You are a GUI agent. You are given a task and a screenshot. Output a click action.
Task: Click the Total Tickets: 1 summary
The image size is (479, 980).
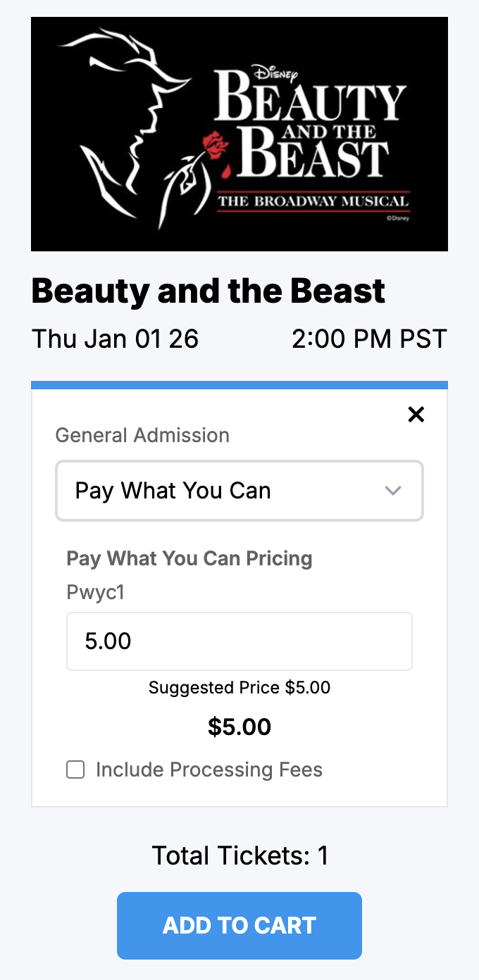[x=240, y=855]
